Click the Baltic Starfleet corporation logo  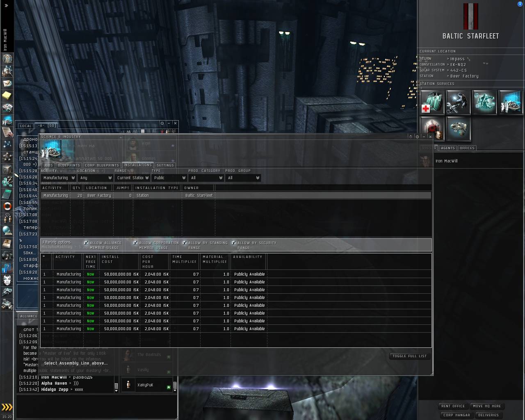(x=470, y=16)
